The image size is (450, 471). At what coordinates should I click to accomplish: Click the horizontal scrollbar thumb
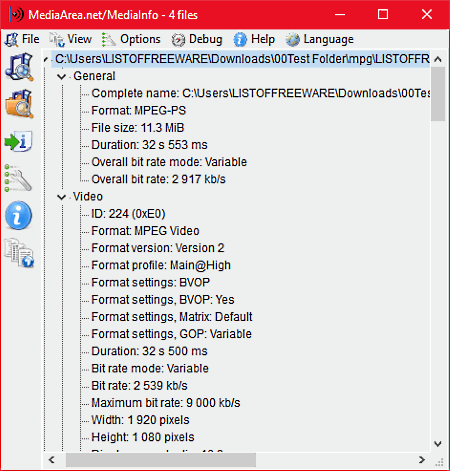tap(161, 460)
